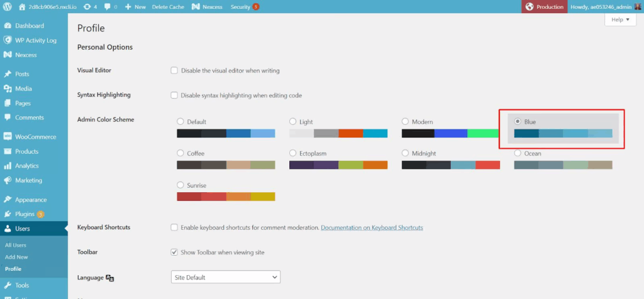Click the Plugins plug icon
Viewport: 644px width, 299px height.
(8, 214)
